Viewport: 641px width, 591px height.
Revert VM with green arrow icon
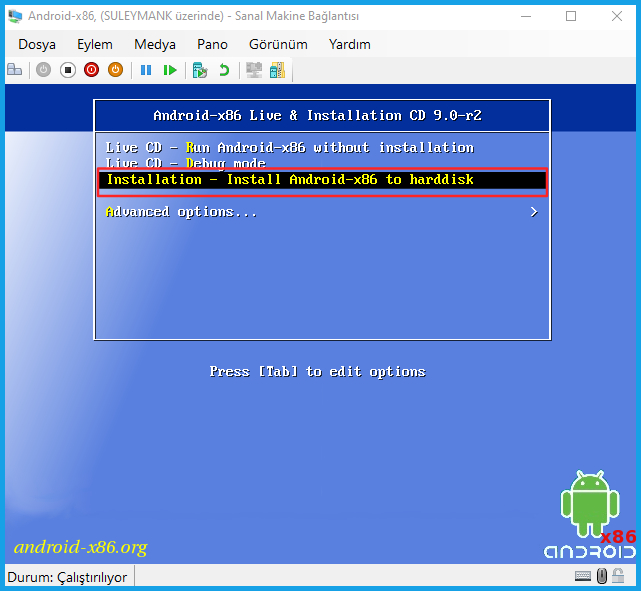point(224,70)
